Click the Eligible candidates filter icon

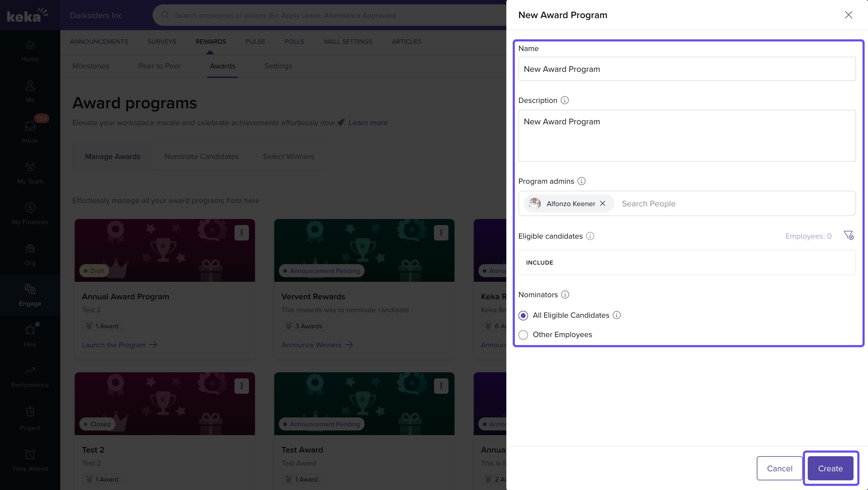point(848,235)
